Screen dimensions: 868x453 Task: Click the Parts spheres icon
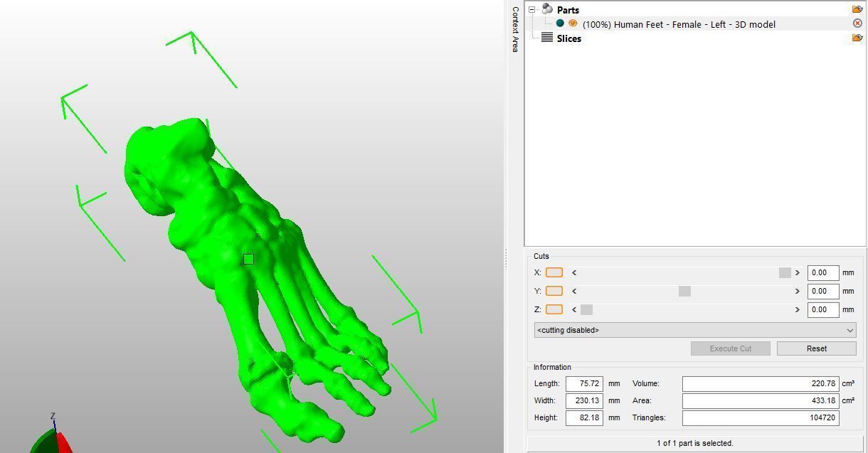tap(547, 9)
